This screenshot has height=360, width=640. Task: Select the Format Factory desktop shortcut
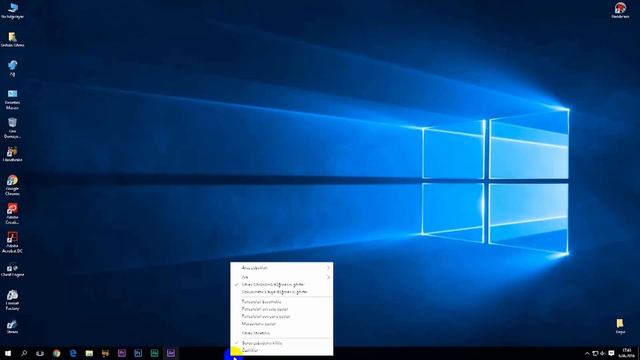(x=12, y=300)
